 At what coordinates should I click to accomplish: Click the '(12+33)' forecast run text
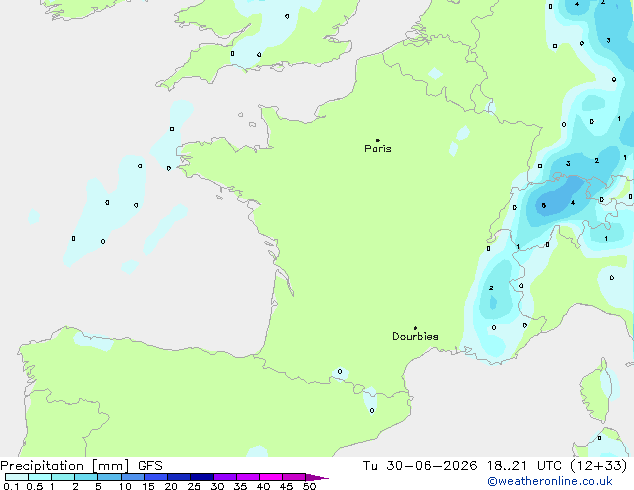pos(599,466)
